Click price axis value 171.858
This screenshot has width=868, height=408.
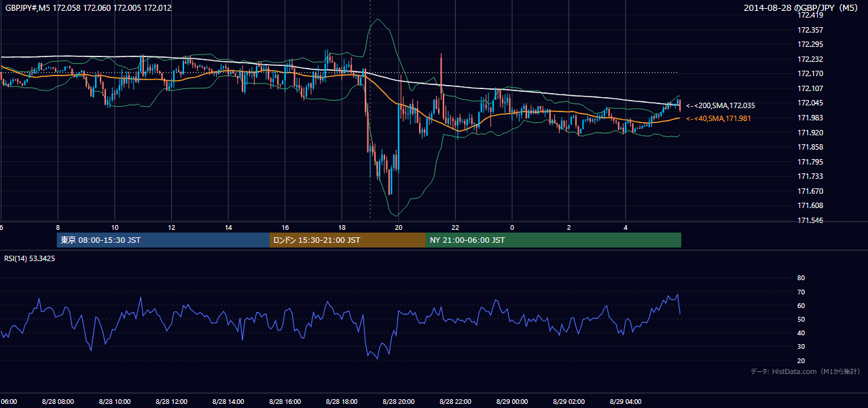(x=810, y=147)
